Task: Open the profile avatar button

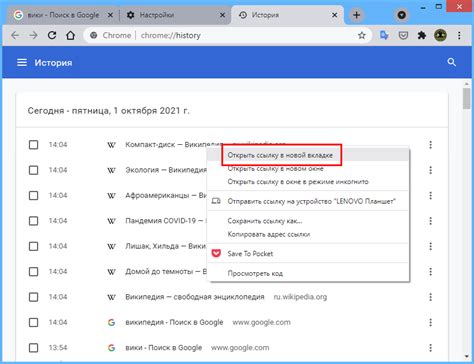Action: (440, 35)
